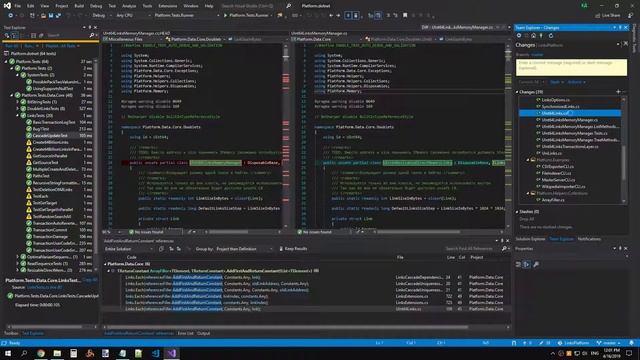This screenshot has height=360, width=640.
Task: Start debugging with Platform.Tests.Runner play button
Action: pos(225,16)
